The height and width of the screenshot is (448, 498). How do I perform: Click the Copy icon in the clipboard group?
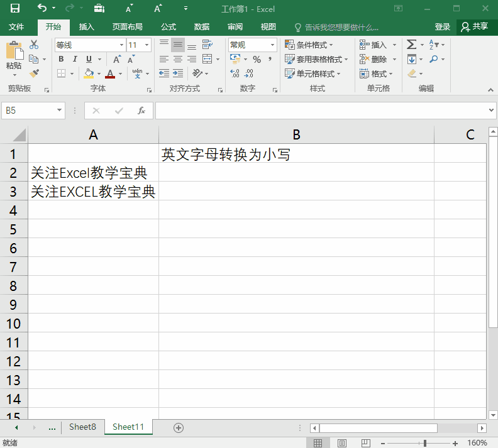[x=34, y=59]
